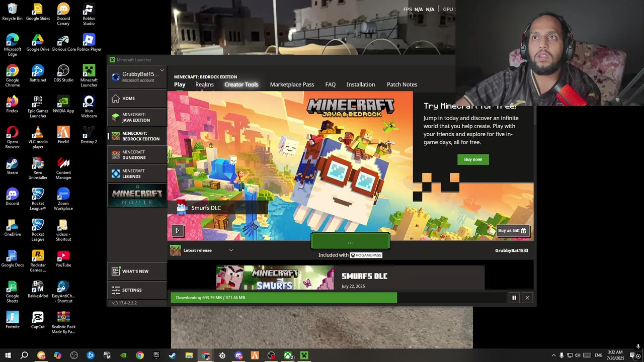This screenshot has width=644, height=362.
Task: Show hidden system tray icons
Action: 553,355
